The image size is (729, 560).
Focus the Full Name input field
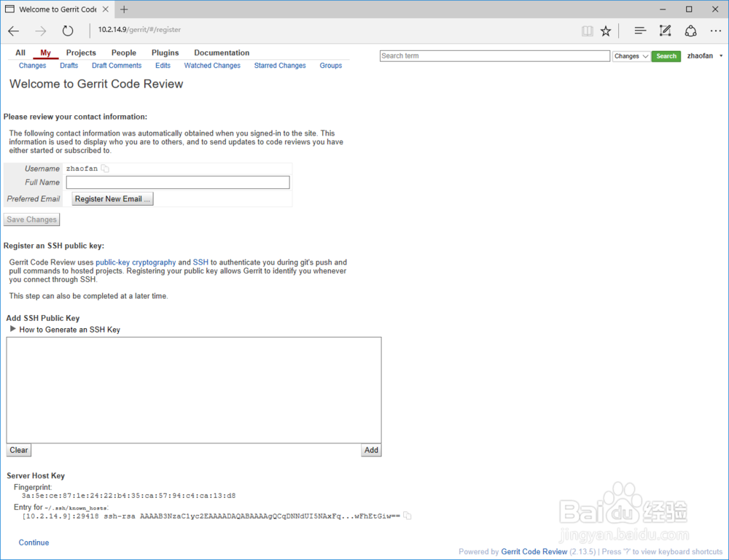point(178,182)
